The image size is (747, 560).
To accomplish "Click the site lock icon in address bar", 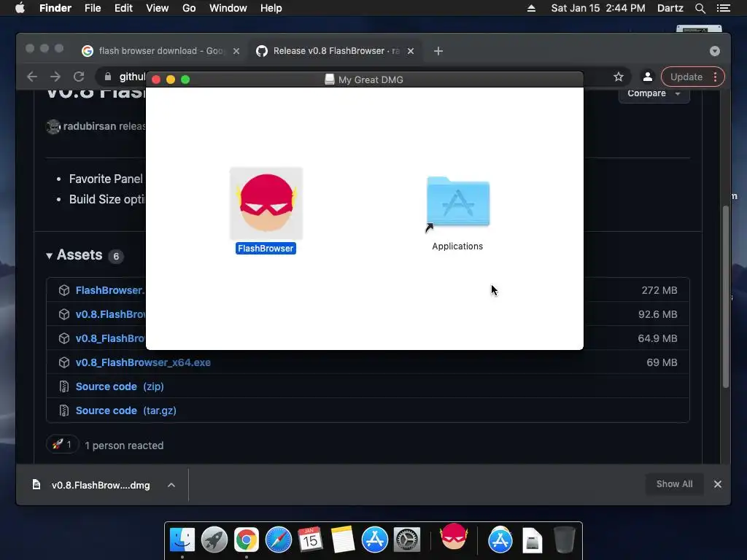I will [x=108, y=77].
